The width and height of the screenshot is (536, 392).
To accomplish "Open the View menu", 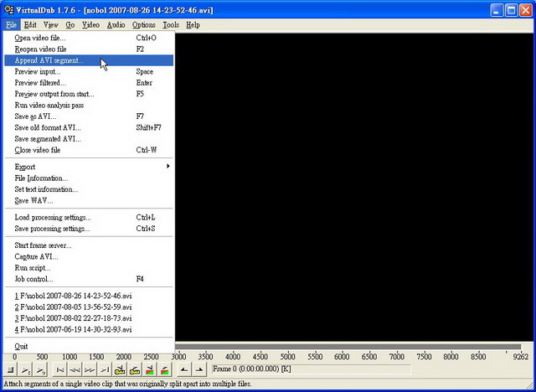I will [x=50, y=25].
